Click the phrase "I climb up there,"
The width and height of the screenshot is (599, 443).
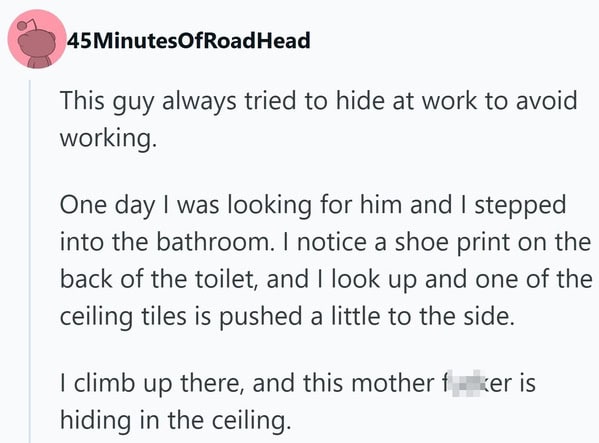coord(152,383)
